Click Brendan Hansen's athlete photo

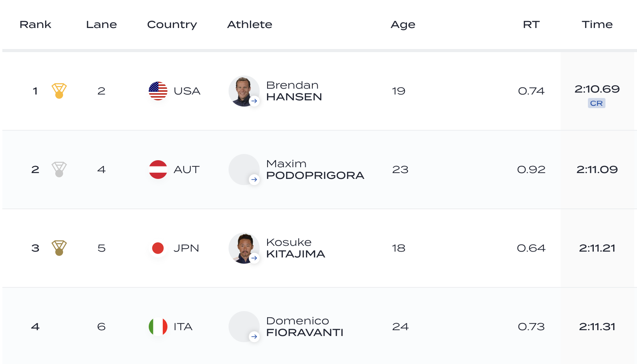click(244, 91)
